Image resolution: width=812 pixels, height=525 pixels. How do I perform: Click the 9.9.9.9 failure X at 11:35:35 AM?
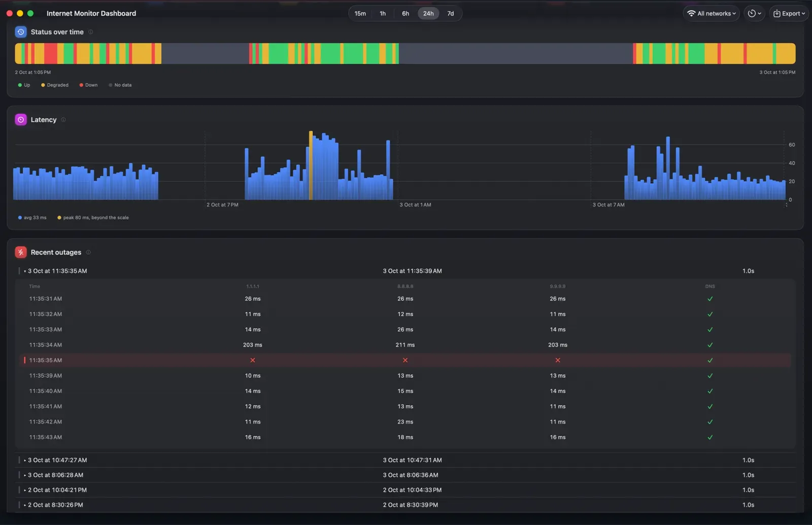(x=558, y=360)
